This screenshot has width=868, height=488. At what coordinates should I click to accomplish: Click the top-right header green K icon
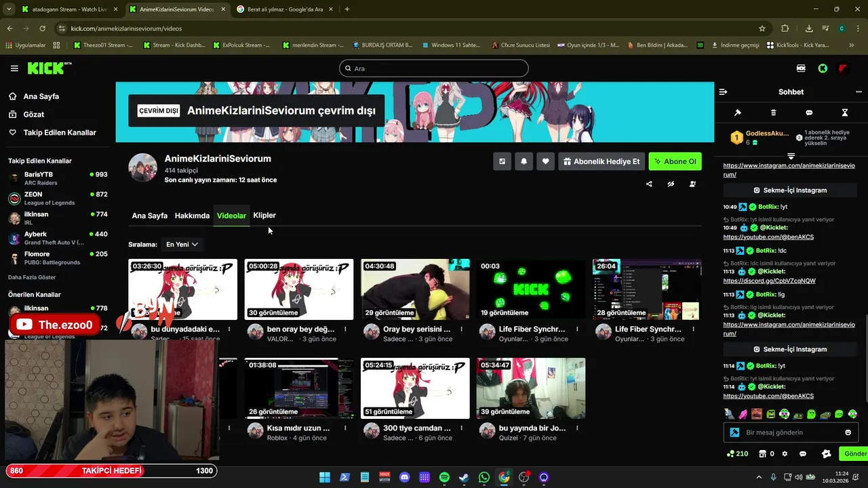point(823,68)
